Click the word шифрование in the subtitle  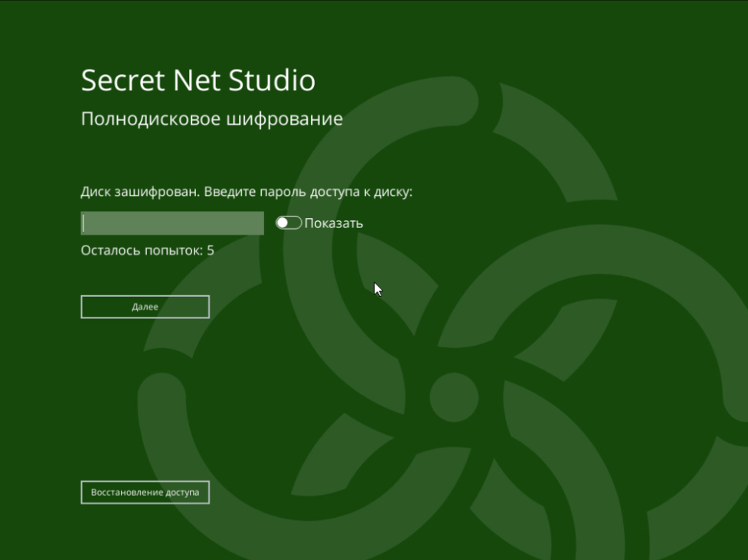(284, 119)
